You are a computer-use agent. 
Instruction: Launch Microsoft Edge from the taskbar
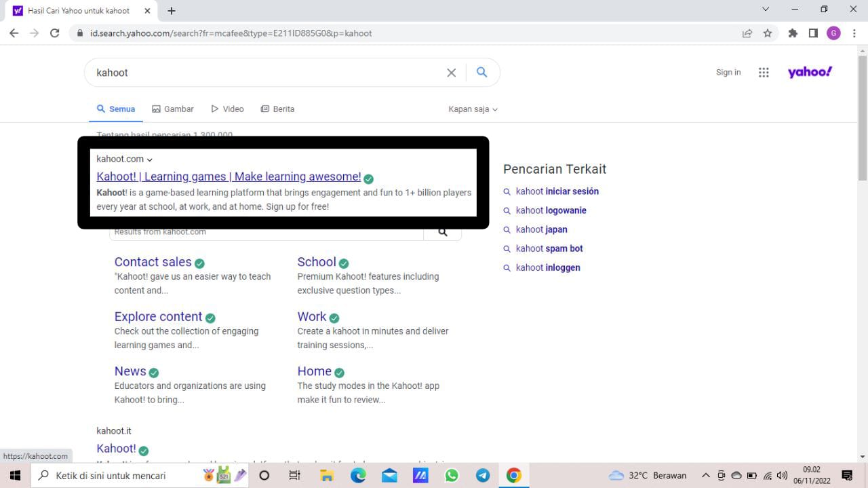click(358, 475)
